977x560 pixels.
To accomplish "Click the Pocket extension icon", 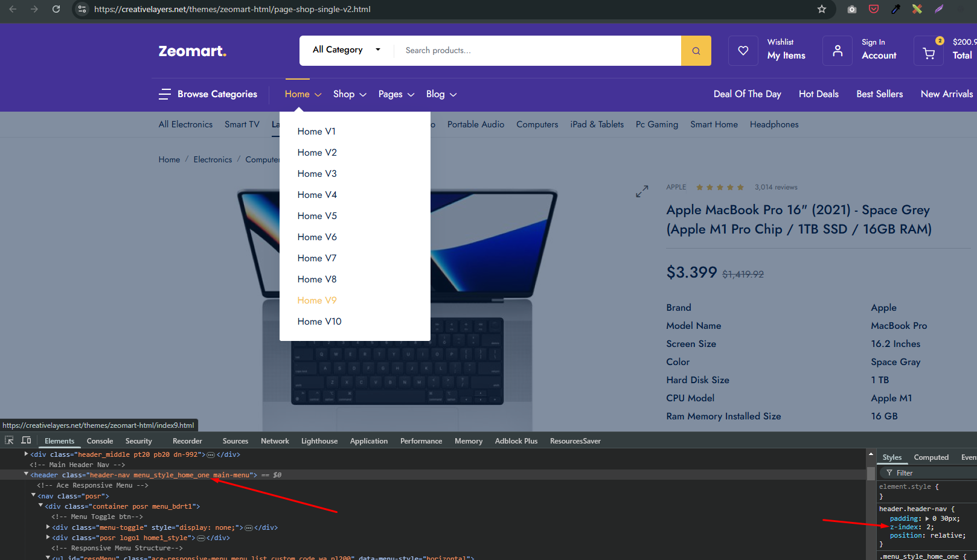I will click(874, 9).
